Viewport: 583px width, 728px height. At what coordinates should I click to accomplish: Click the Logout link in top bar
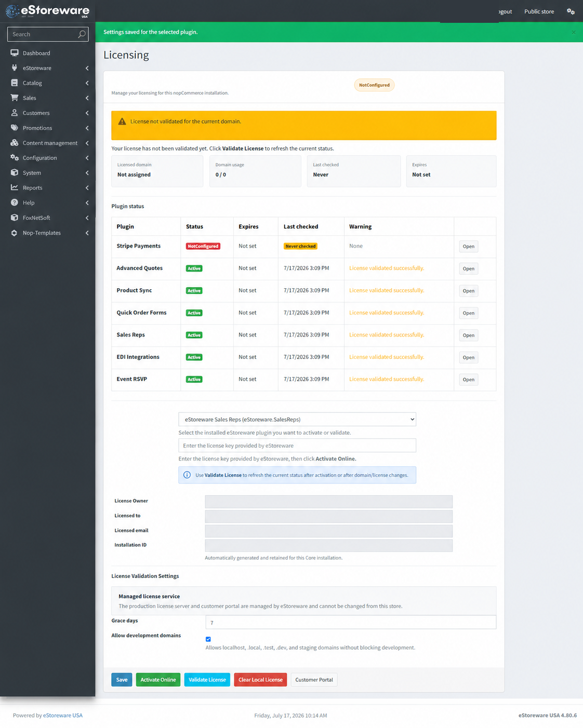505,11
